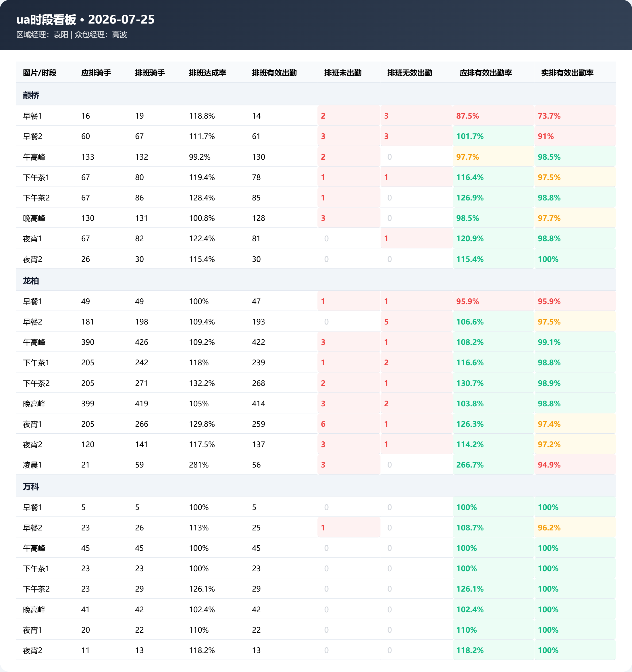Click the "113%" cell in 万科 早餐2

click(x=199, y=528)
